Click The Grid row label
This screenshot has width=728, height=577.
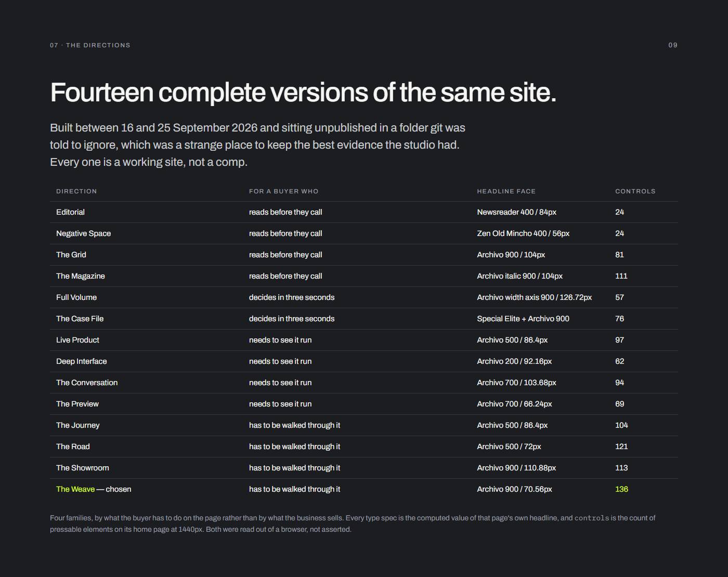[71, 255]
